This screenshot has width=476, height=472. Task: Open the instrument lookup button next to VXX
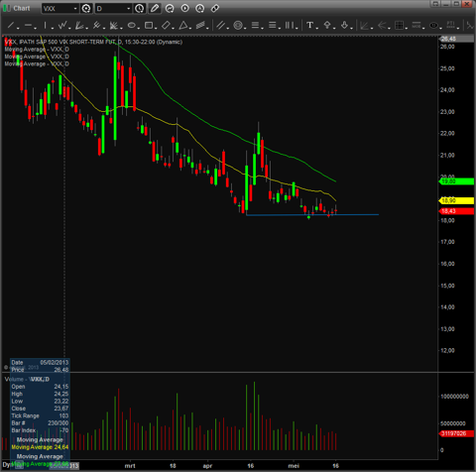86,8
